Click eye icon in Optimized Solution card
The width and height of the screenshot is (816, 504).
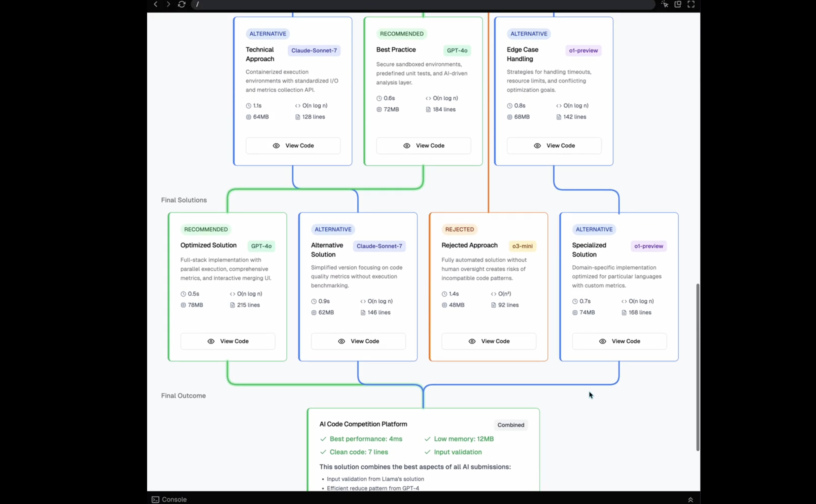(211, 341)
